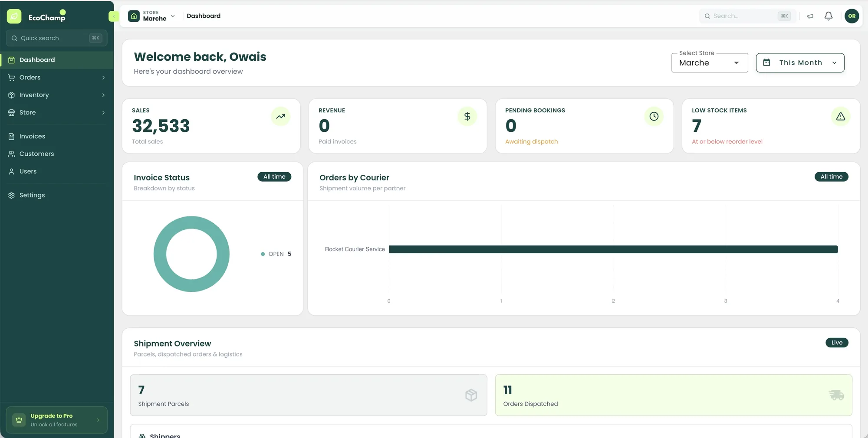The height and width of the screenshot is (438, 868).
Task: Click the calendar icon in This Month
Action: coord(766,62)
